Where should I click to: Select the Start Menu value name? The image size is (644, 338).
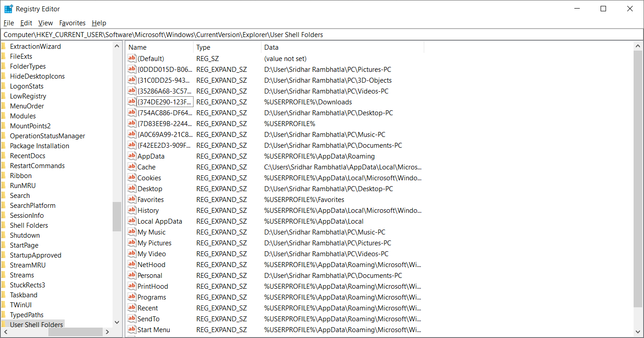154,329
